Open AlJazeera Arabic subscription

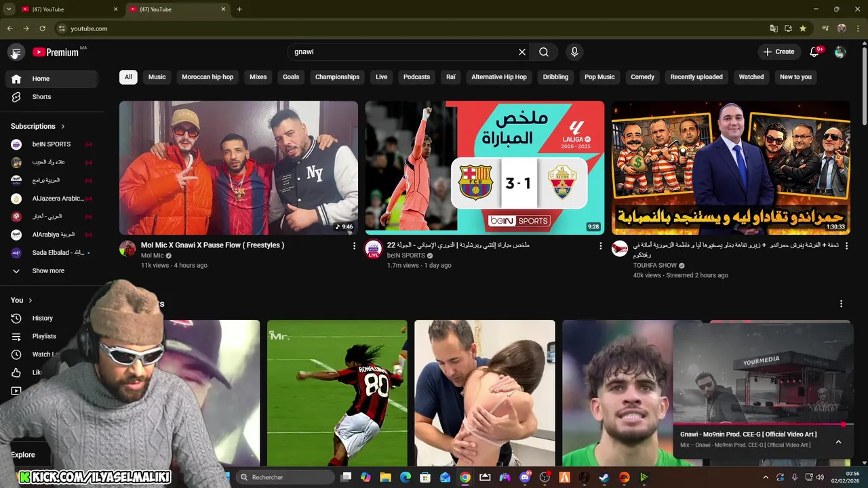[52, 199]
